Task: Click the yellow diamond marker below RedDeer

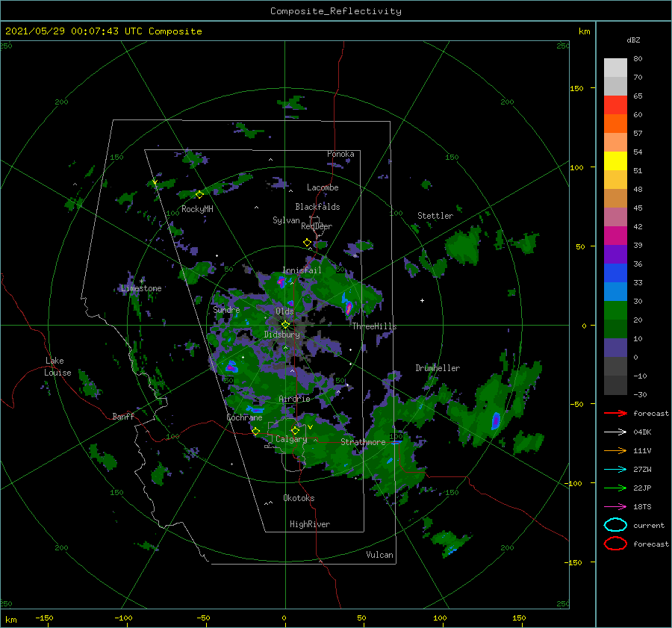Action: [x=307, y=243]
